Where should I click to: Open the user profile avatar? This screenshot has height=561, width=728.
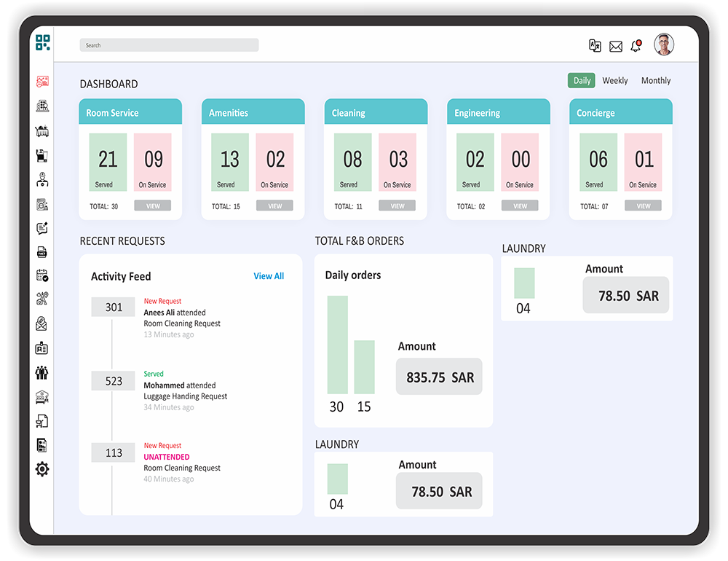click(664, 45)
